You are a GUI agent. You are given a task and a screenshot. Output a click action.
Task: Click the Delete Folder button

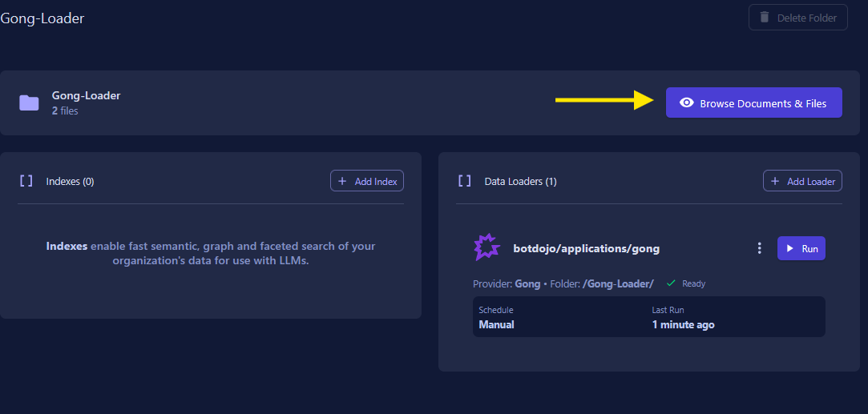[x=797, y=18]
